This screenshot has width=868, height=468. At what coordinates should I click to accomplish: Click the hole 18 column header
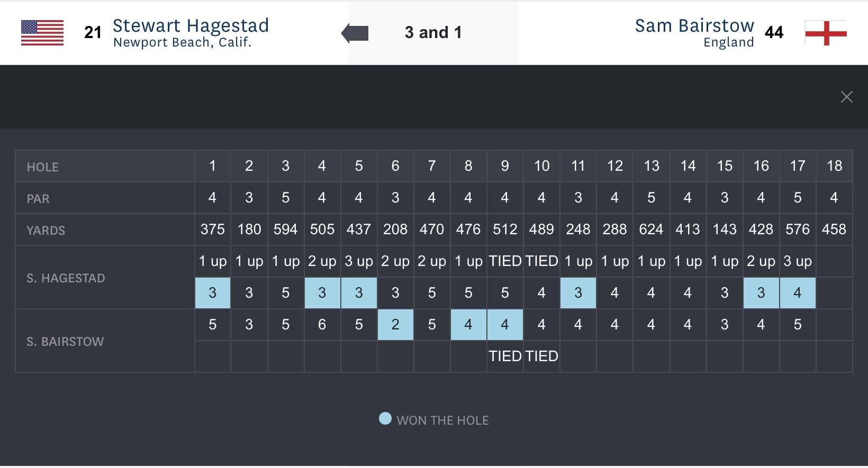pyautogui.click(x=834, y=166)
